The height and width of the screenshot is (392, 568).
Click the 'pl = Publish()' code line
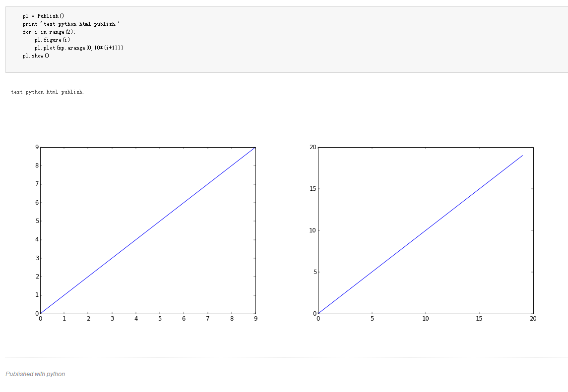(x=43, y=16)
